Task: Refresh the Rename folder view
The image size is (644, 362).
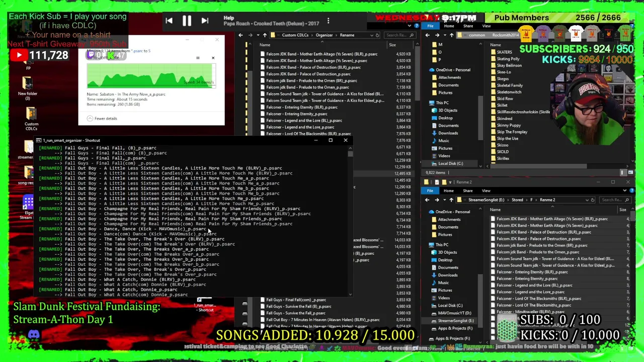Action: pos(377,35)
